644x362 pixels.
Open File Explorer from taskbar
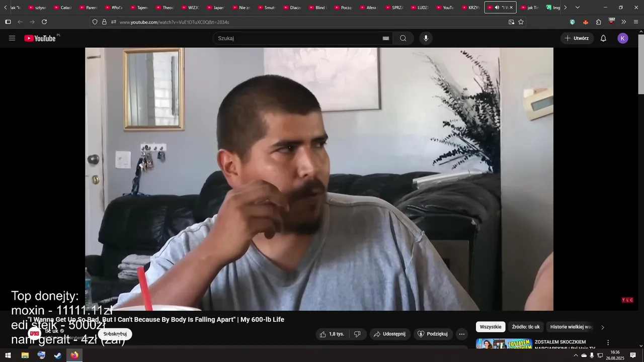(25, 355)
